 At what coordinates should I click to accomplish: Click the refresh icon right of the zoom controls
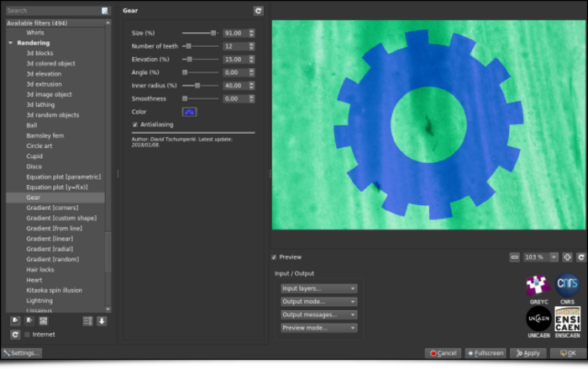click(x=580, y=257)
